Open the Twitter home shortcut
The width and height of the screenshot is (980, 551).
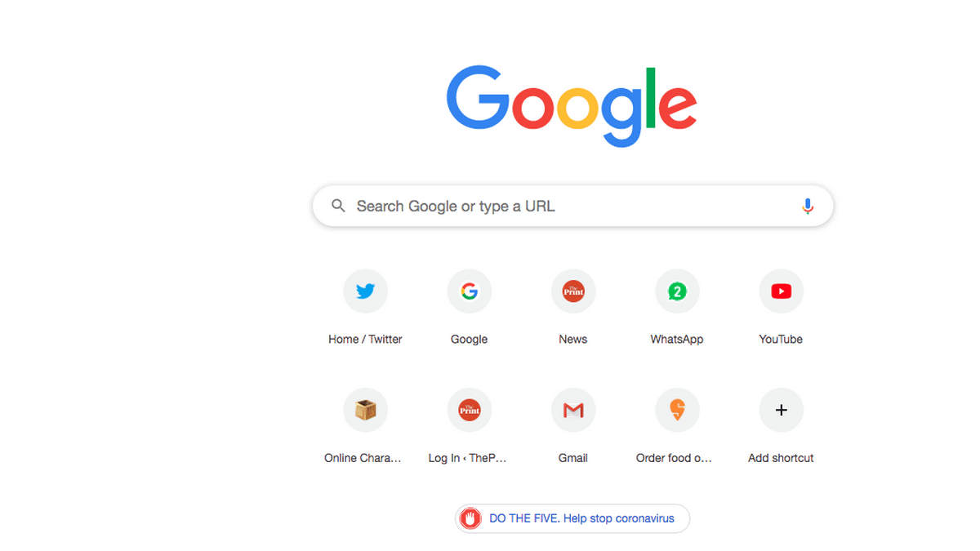[x=365, y=291]
